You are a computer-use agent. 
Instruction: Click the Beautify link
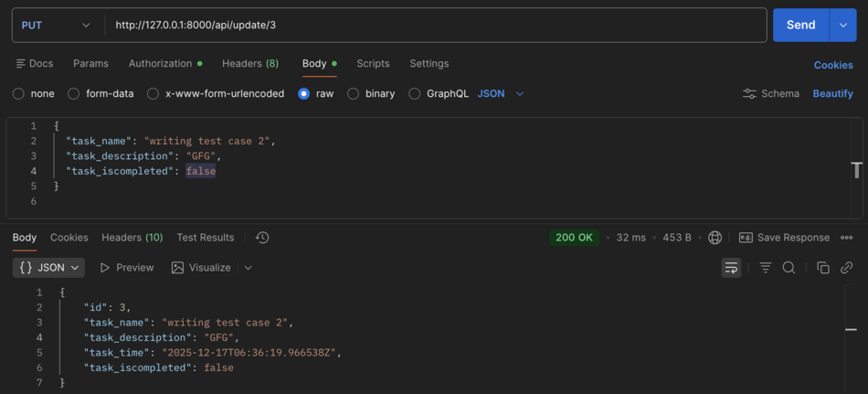(x=833, y=93)
